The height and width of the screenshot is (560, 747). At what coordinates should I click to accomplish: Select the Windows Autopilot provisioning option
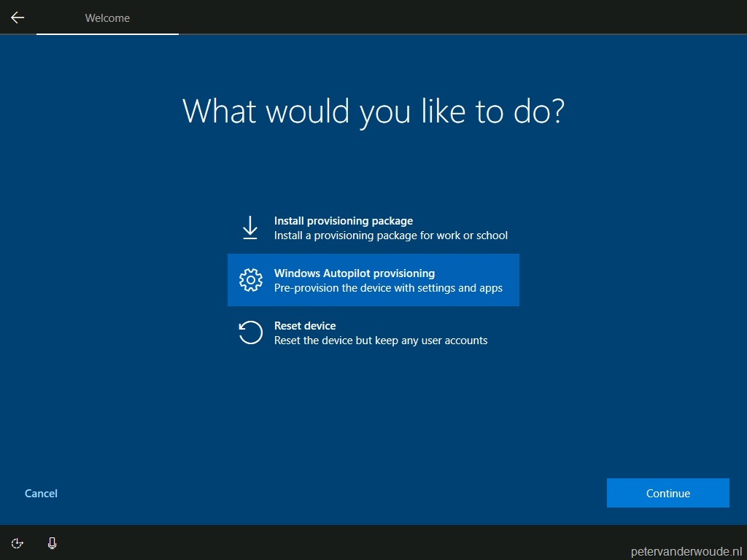click(373, 280)
